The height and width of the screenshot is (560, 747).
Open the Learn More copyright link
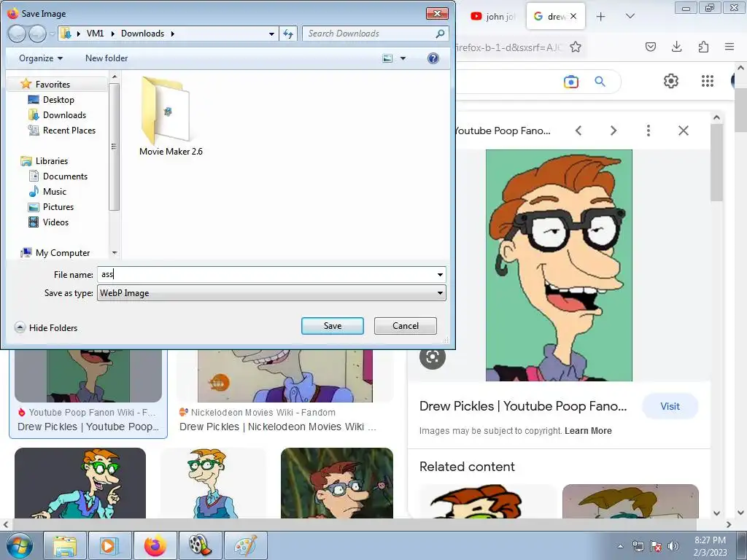click(588, 430)
